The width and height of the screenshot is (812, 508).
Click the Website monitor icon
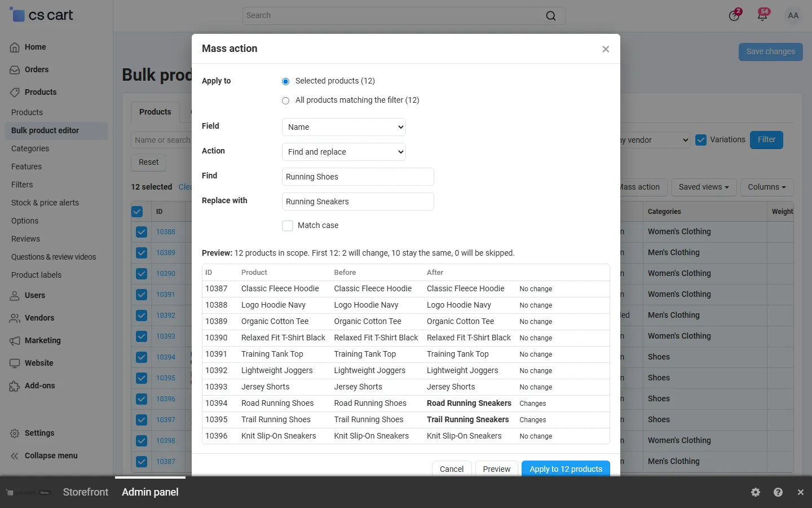[x=15, y=364]
